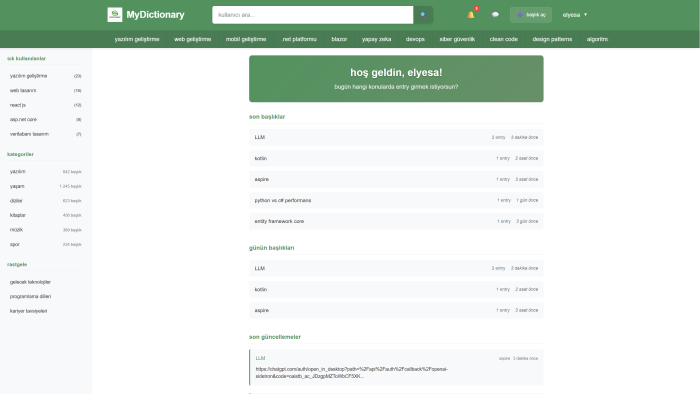Expand the elyesa user dropdown
Viewport: 700px width, 394px height.
point(575,15)
